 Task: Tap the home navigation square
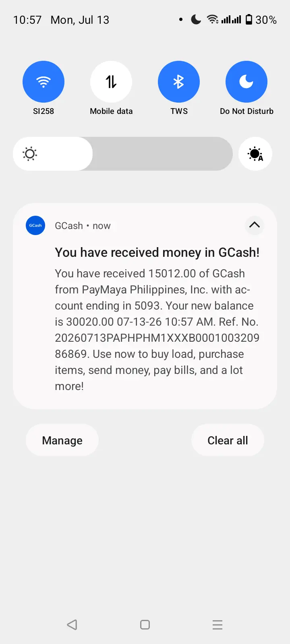(145, 625)
